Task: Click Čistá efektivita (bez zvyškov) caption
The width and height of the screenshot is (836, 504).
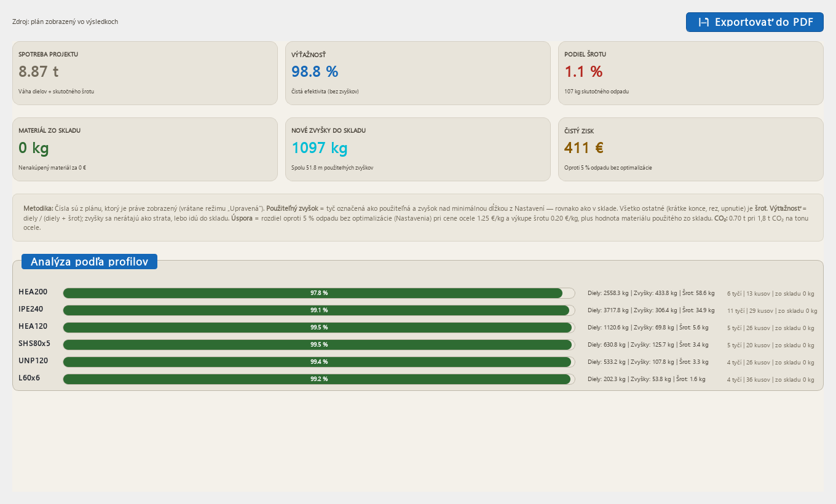Action: [x=325, y=92]
